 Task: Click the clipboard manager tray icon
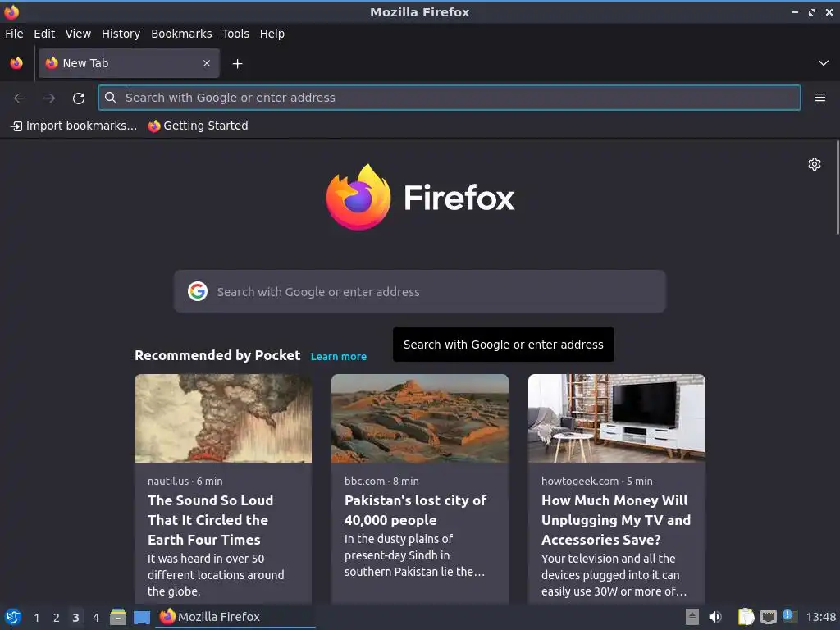[x=746, y=617]
